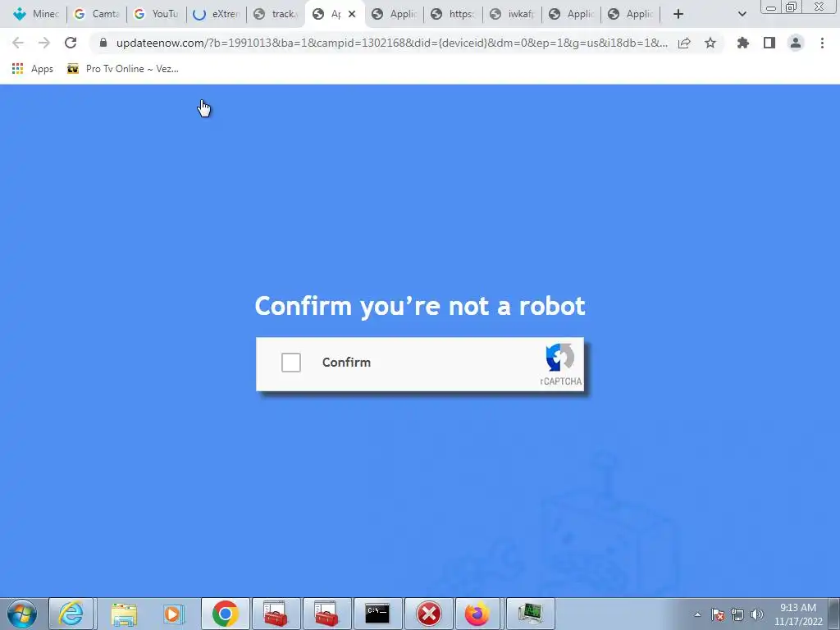Launch Internet Explorer from taskbar
The width and height of the screenshot is (840, 630).
click(x=71, y=614)
